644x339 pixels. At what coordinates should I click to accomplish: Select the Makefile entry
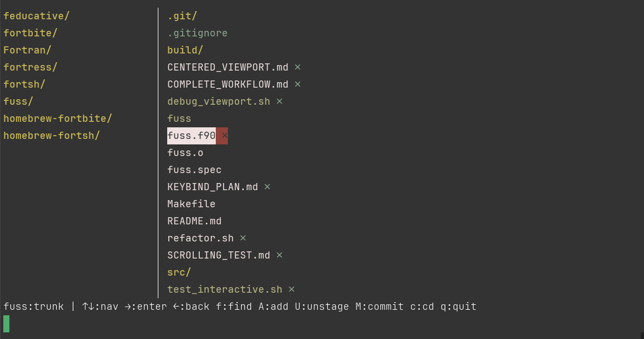tap(191, 204)
